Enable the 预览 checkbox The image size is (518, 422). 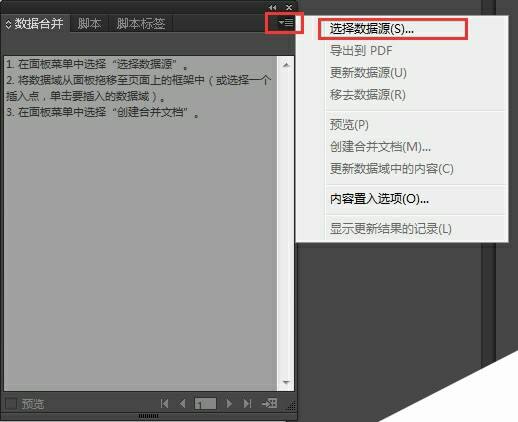pyautogui.click(x=11, y=404)
